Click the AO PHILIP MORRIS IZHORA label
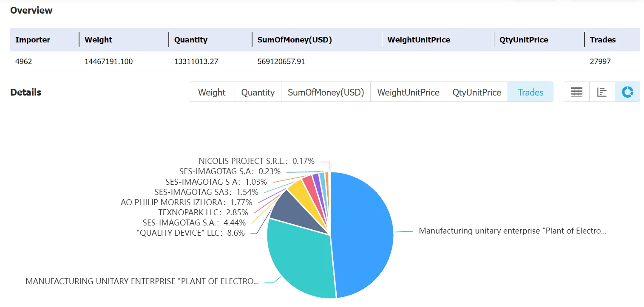The width and height of the screenshot is (644, 307). pos(187,202)
